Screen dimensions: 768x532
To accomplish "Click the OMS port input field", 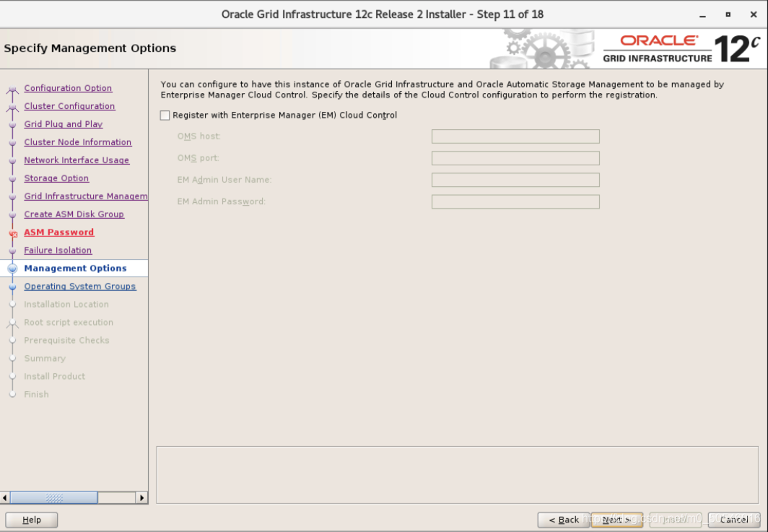I will pos(515,158).
